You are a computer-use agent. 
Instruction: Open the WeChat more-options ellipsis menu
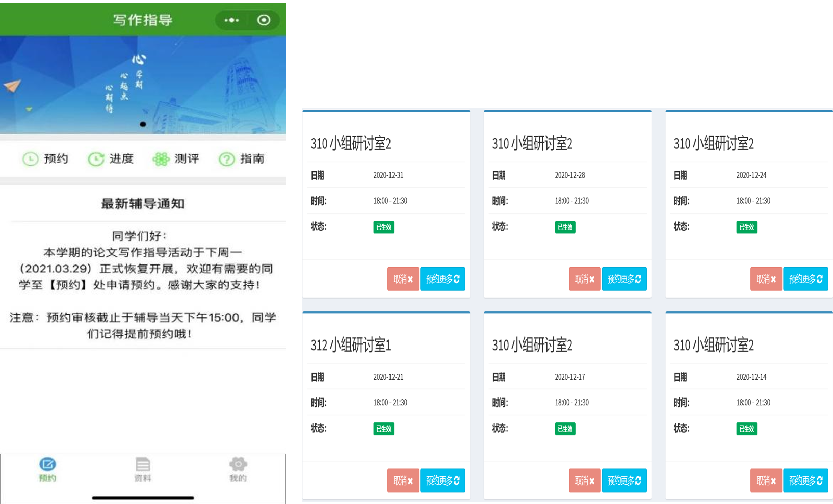pyautogui.click(x=230, y=20)
